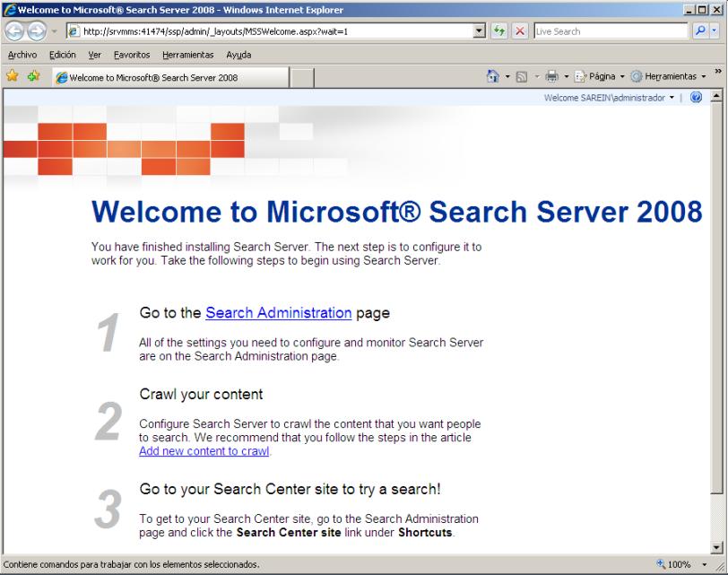This screenshot has width=728, height=575.
Task: Click the blue Help question mark icon
Action: point(696,97)
